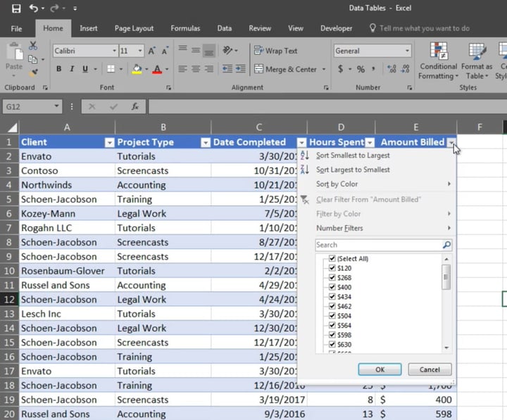507x420 pixels.
Task: Open the Project Type filter dropdown
Action: tap(206, 142)
